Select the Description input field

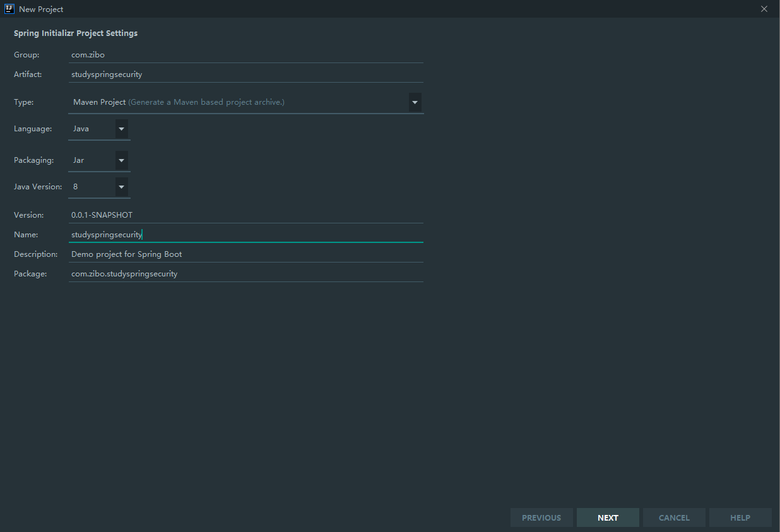(246, 254)
